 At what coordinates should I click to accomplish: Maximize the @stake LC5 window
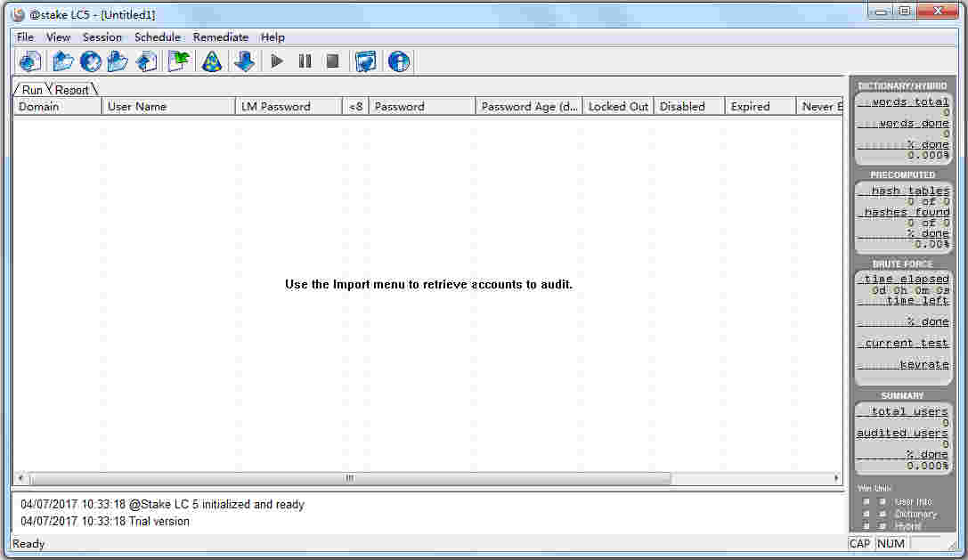pos(905,11)
